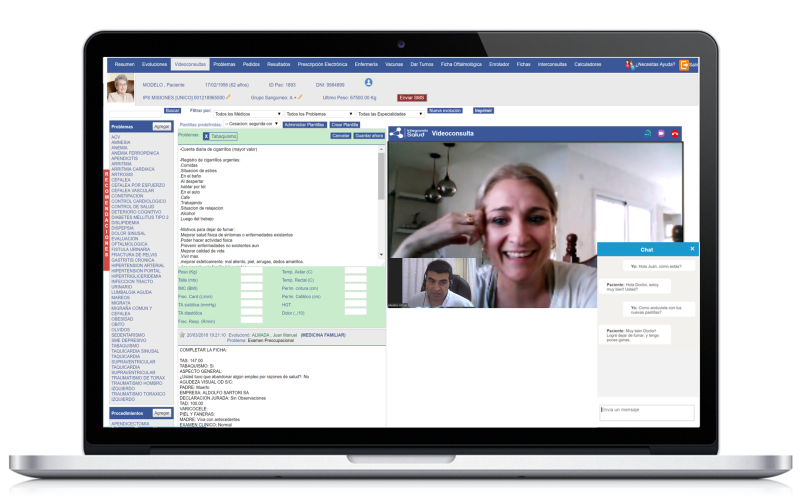Open the Evoluciones tab
The width and height of the screenshot is (800, 500).
tap(154, 64)
